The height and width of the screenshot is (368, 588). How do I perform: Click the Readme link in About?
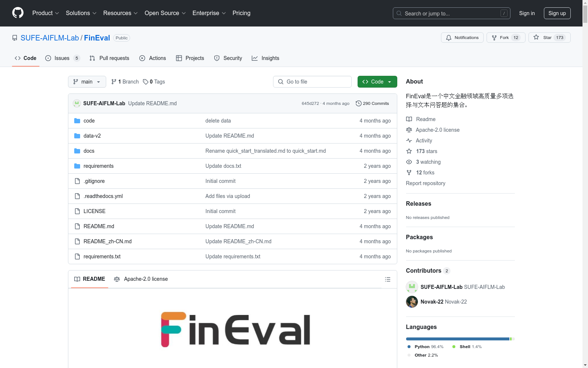click(x=421, y=119)
